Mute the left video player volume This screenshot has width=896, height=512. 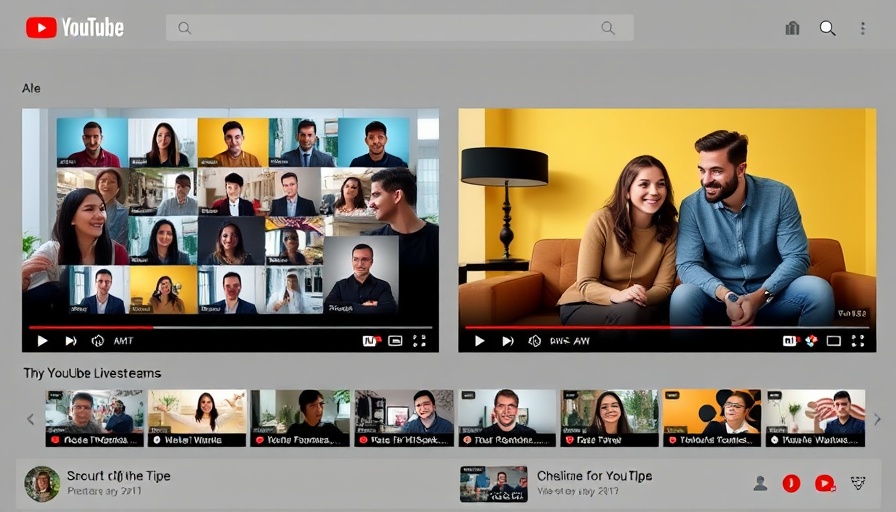(x=97, y=341)
